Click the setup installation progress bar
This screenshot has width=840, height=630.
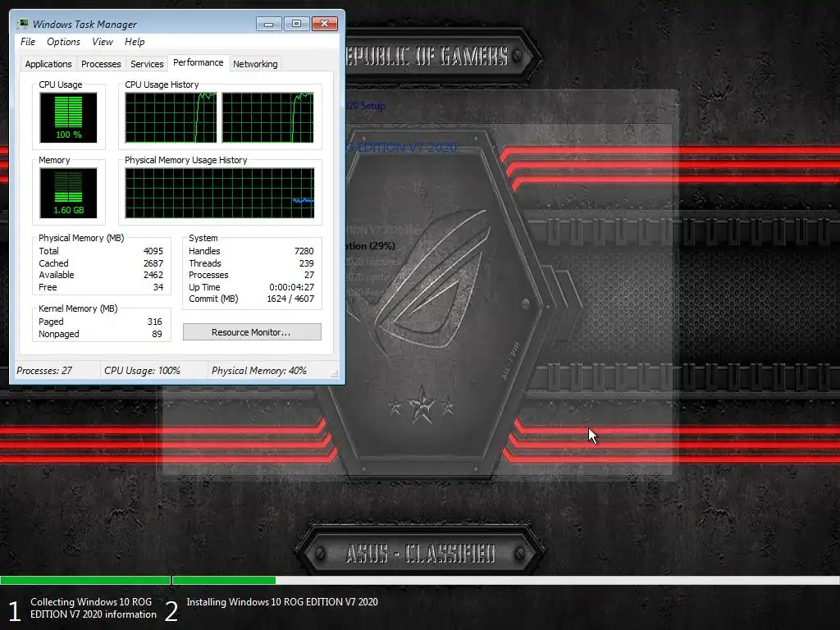point(505,580)
